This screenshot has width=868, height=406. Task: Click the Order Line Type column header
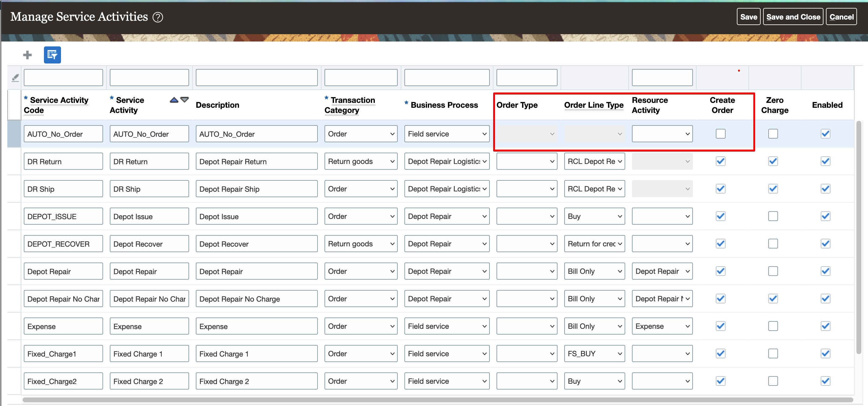pos(594,105)
